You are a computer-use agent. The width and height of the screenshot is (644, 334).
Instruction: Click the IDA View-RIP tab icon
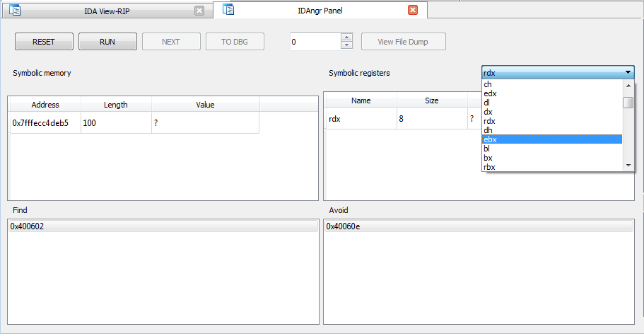[15, 11]
